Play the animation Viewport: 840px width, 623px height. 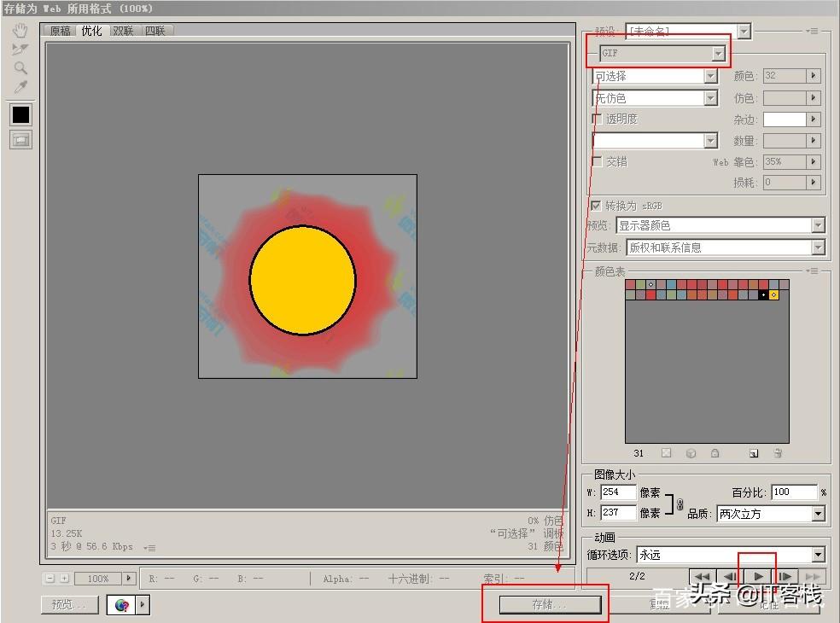[758, 576]
